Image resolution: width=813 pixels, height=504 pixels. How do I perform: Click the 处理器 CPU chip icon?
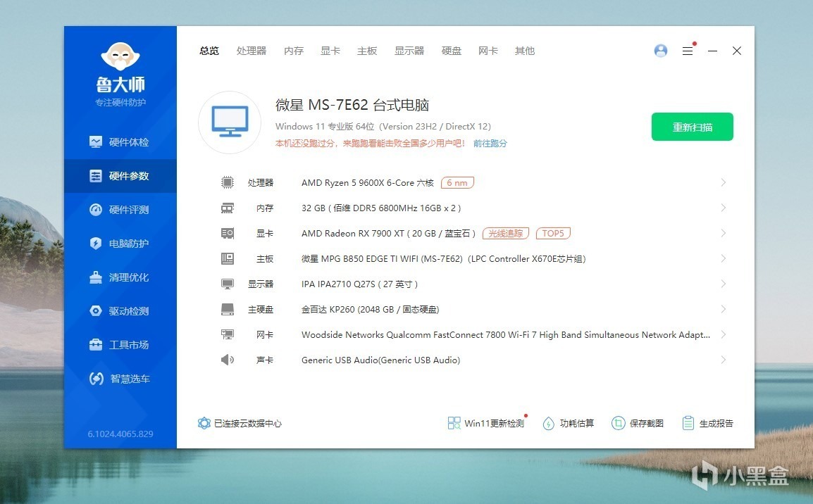tap(227, 182)
